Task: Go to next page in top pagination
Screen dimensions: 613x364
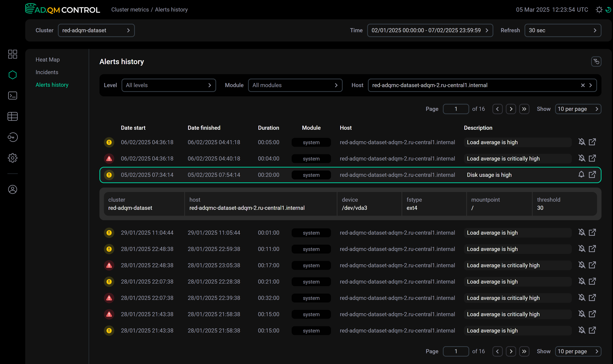Action: point(511,109)
